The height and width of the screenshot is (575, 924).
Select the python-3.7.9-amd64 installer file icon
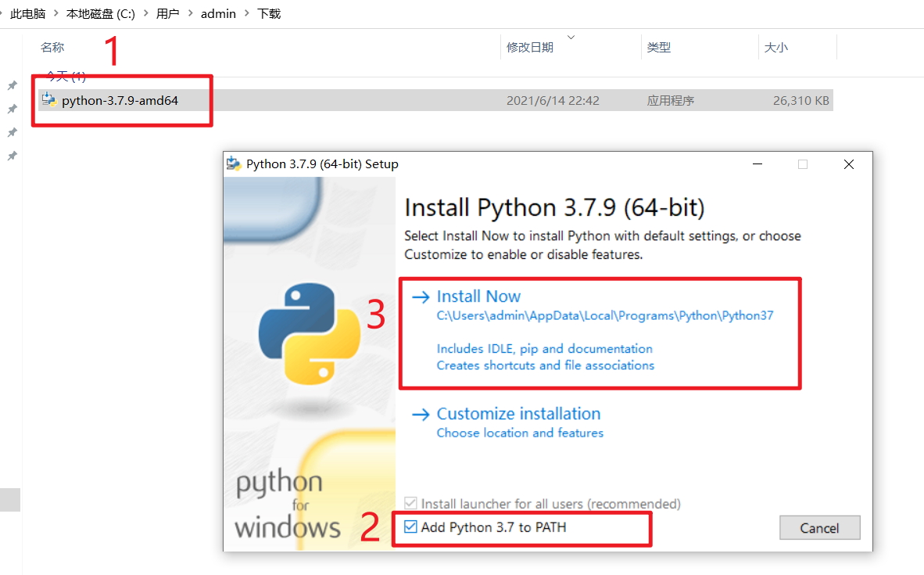pyautogui.click(x=49, y=99)
